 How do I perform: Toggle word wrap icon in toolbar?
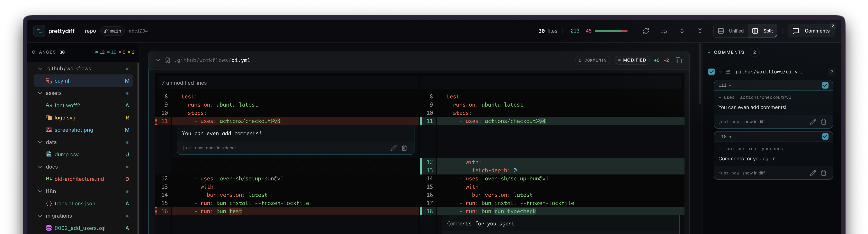tap(664, 31)
